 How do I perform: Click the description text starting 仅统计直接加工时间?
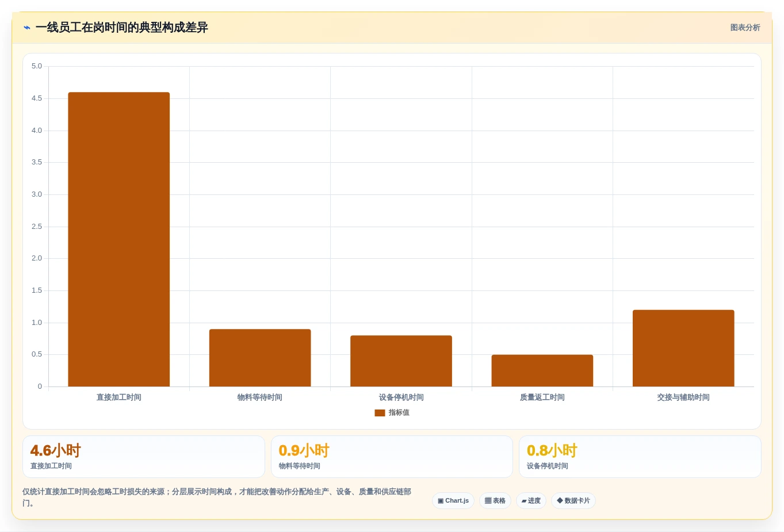(x=217, y=497)
